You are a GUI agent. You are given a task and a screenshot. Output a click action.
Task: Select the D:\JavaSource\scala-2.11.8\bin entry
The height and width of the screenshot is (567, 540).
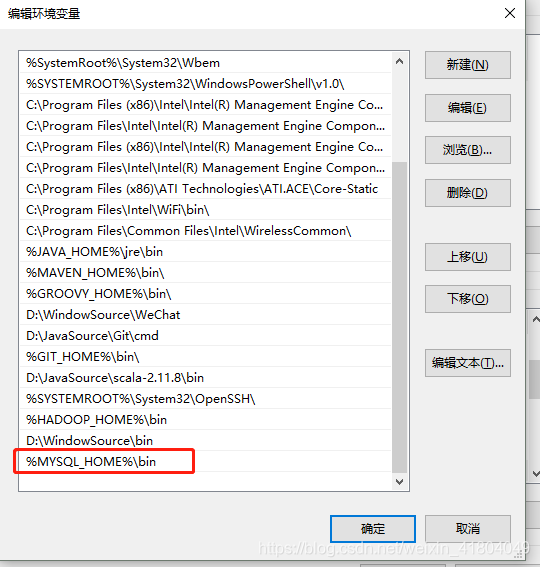point(205,378)
